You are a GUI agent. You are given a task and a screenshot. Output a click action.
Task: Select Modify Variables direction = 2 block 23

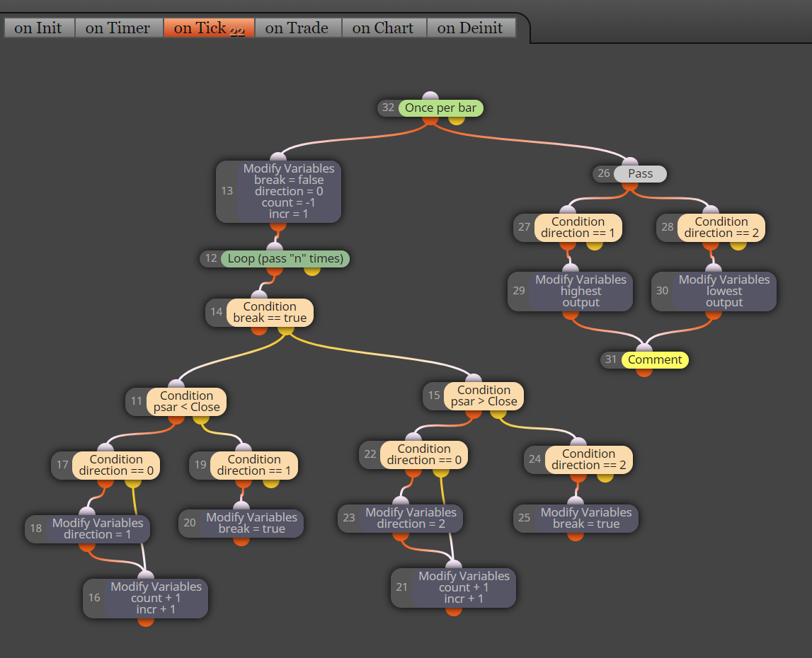(400, 518)
